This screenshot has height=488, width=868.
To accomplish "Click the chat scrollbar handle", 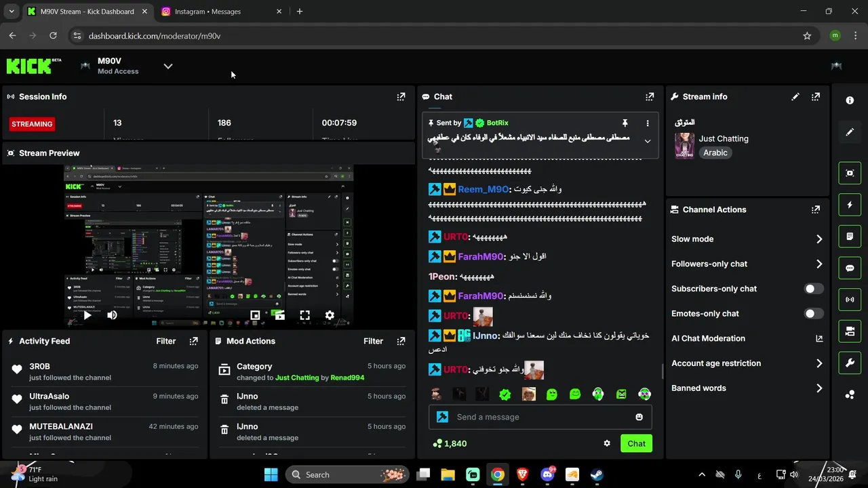I will click(x=662, y=371).
